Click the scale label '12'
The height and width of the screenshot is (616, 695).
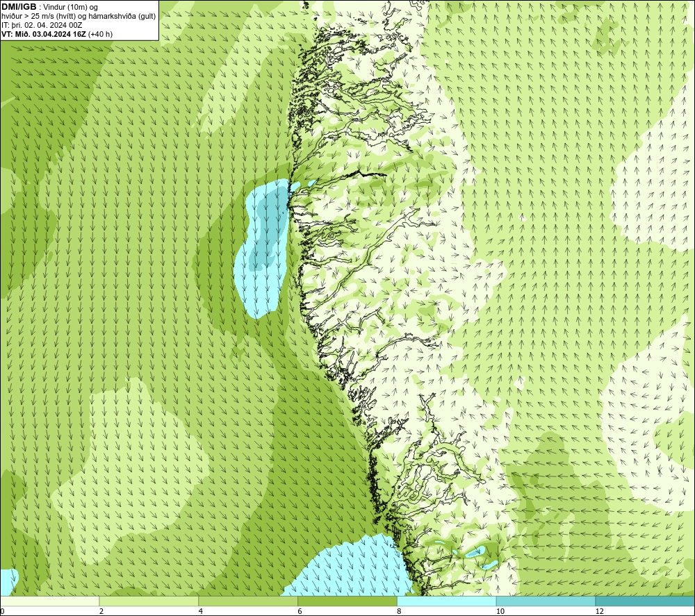[x=600, y=611]
